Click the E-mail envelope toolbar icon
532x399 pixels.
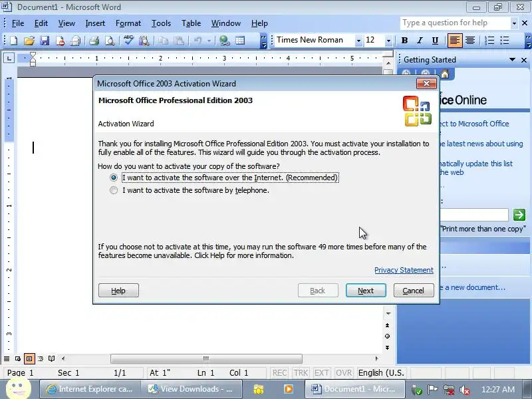75,41
